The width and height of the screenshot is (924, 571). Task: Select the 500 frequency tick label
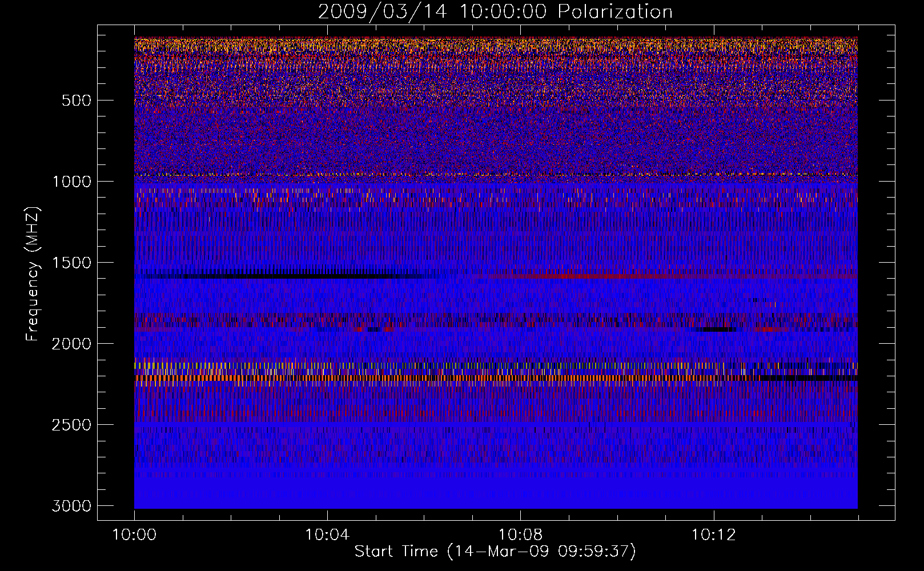click(x=76, y=100)
